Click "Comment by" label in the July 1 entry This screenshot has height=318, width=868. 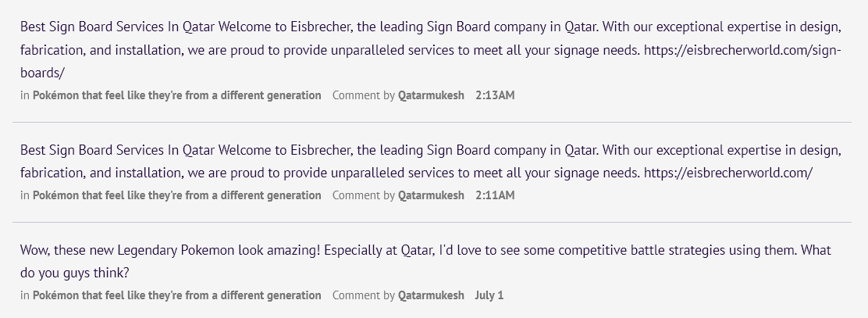[363, 295]
